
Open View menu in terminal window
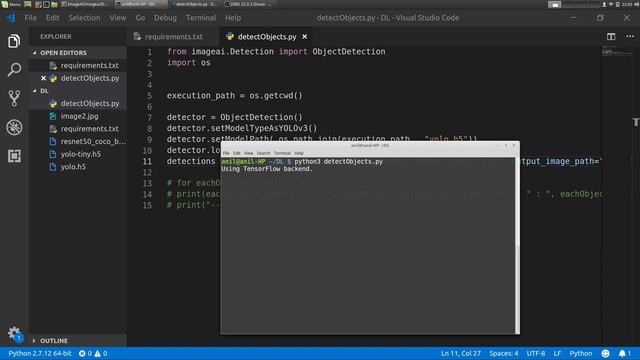(x=249, y=153)
